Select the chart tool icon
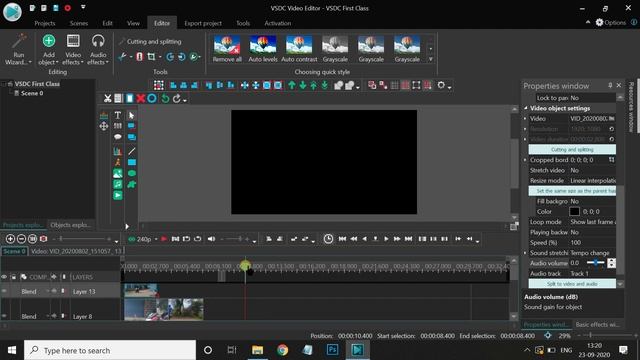Image resolution: width=640 pixels, height=360 pixels. pos(118,151)
